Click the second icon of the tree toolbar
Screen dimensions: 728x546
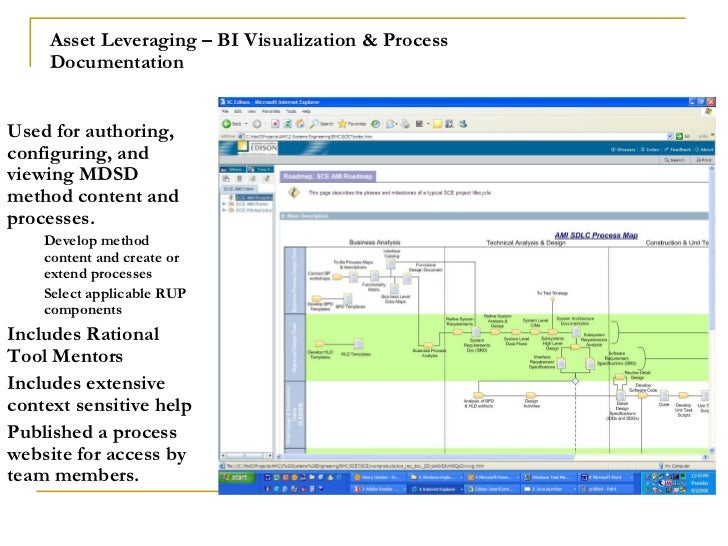pos(240,179)
